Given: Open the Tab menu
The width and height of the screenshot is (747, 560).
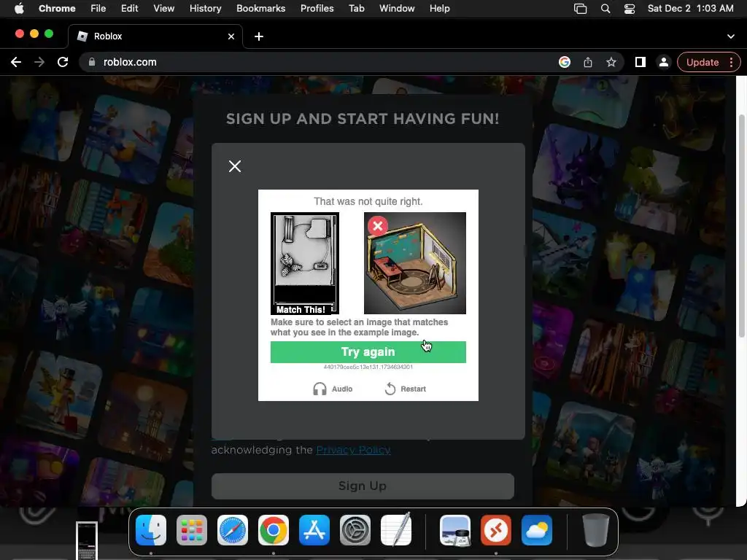Looking at the screenshot, I should coord(356,9).
